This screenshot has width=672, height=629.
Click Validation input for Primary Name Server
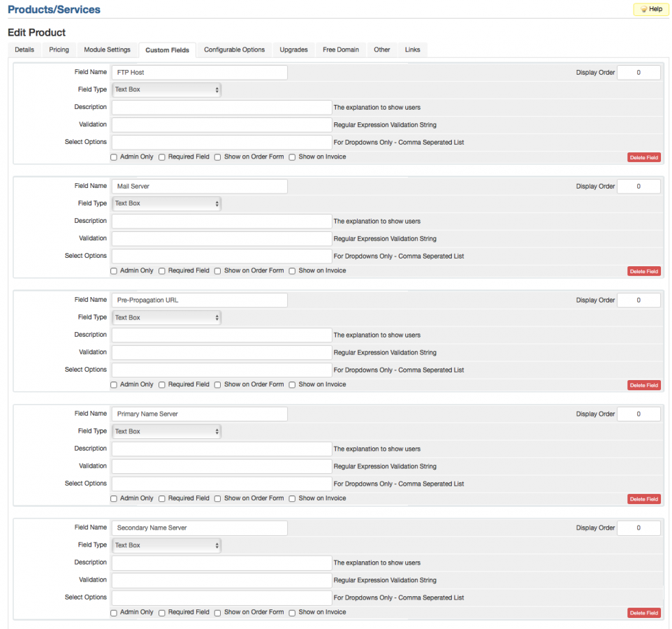coord(221,466)
